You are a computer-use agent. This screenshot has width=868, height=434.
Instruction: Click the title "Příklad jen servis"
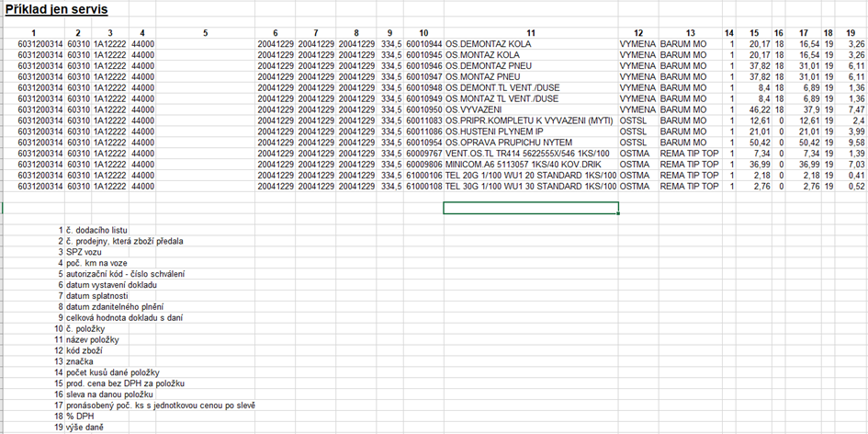[x=55, y=10]
